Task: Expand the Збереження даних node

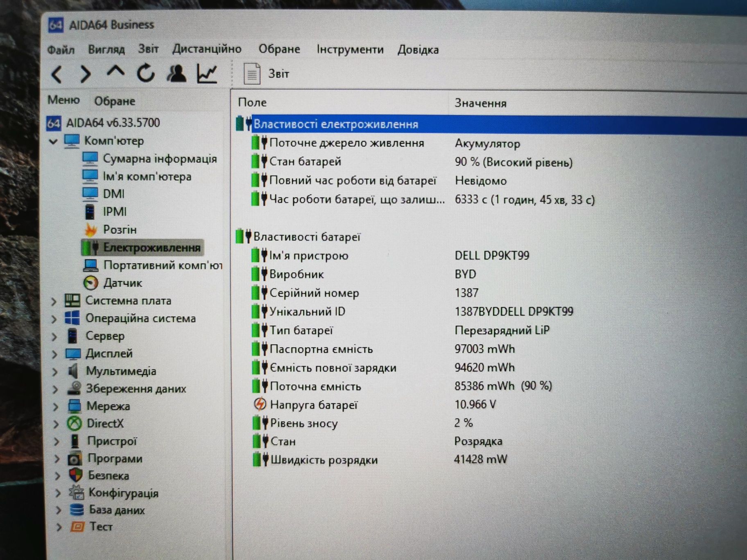Action: coord(55,390)
